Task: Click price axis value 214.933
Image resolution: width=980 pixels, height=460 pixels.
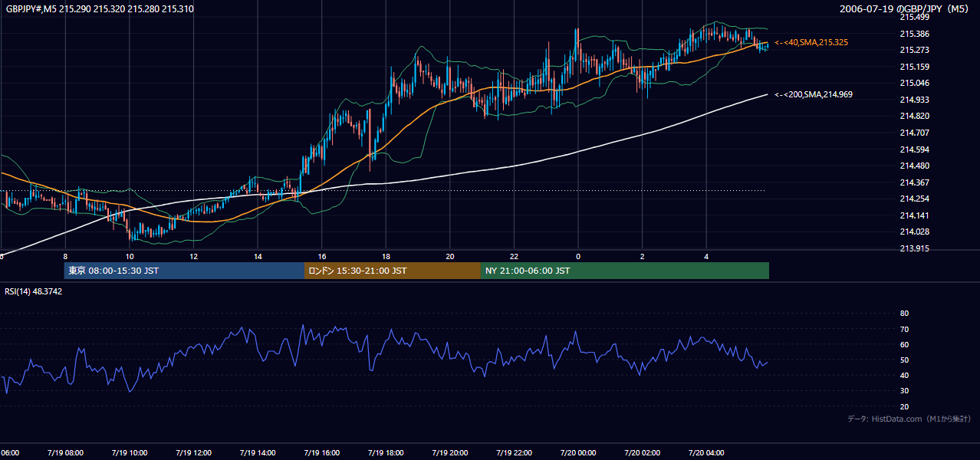Action: 914,100
